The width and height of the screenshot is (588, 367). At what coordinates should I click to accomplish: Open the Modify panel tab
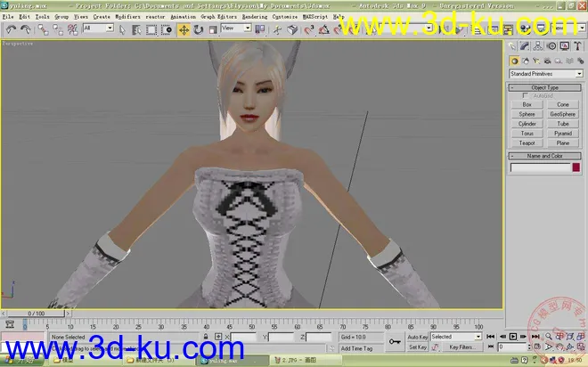pyautogui.click(x=525, y=46)
